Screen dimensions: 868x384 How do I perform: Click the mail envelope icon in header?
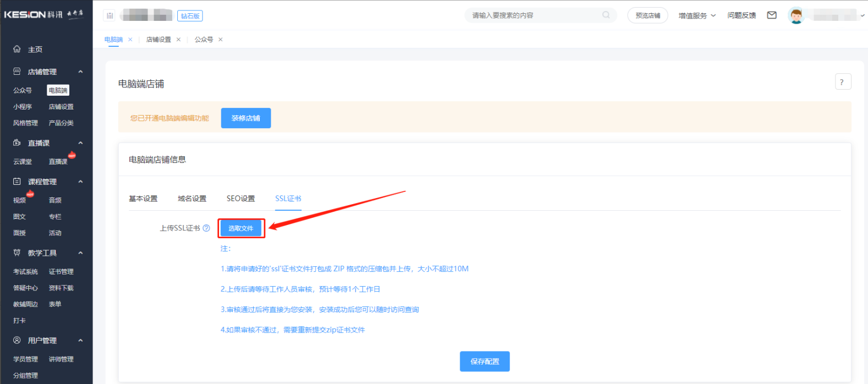pyautogui.click(x=772, y=15)
